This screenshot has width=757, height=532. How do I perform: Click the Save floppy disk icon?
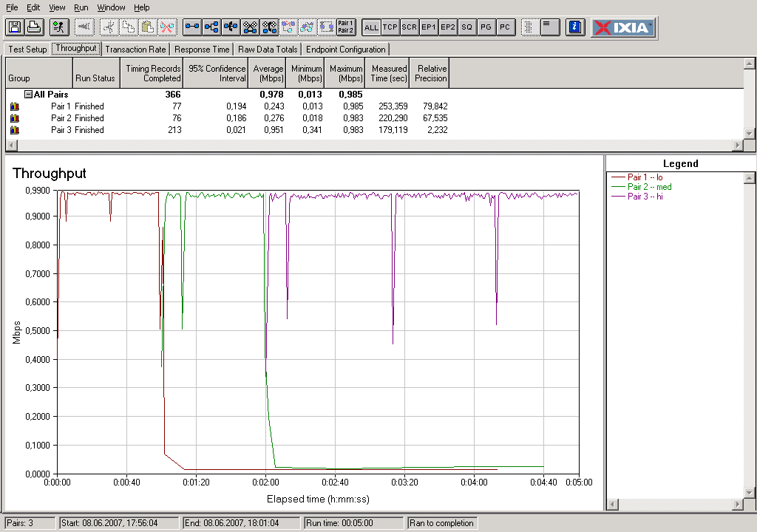(14, 27)
